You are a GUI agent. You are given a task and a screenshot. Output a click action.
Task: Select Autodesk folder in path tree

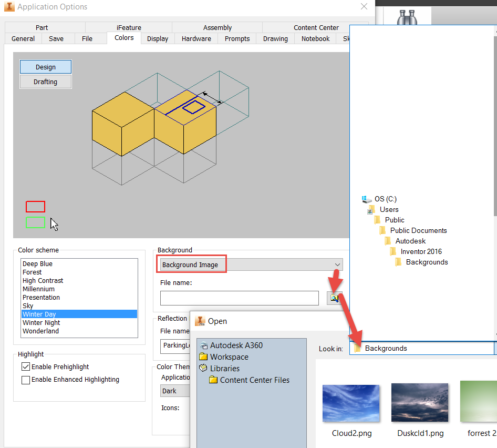pyautogui.click(x=405, y=241)
